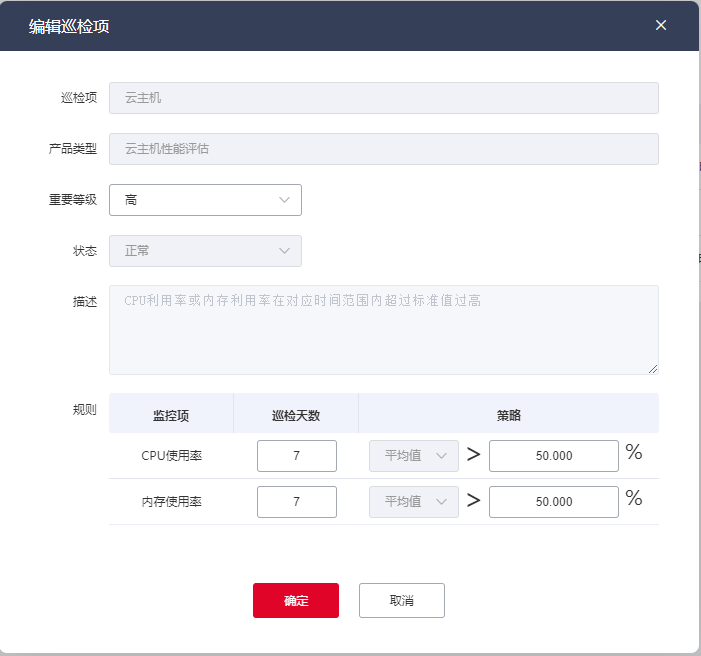Image resolution: width=701 pixels, height=656 pixels.
Task: Click the 产品类型 field 云主机性能评估
Action: coord(383,149)
